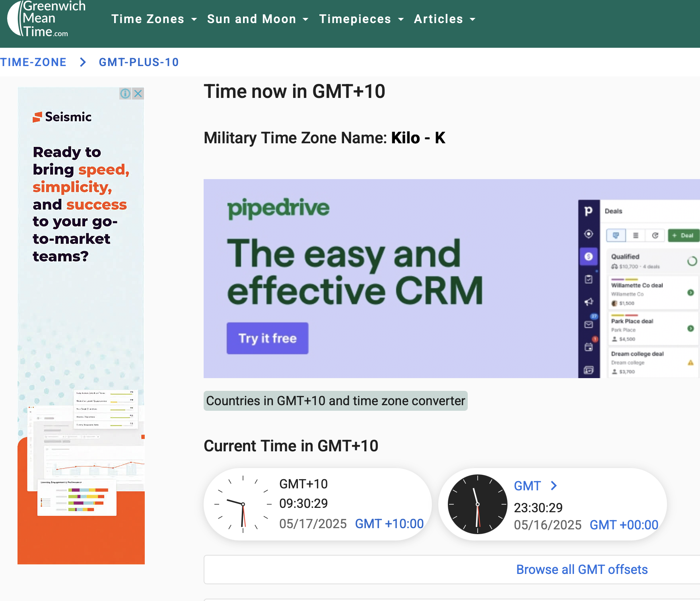This screenshot has height=601, width=700.
Task: Expand Timepieces dropdown arrow
Action: 401,19
